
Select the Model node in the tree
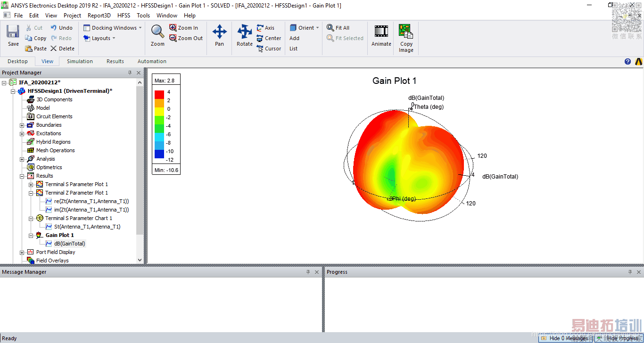point(43,108)
